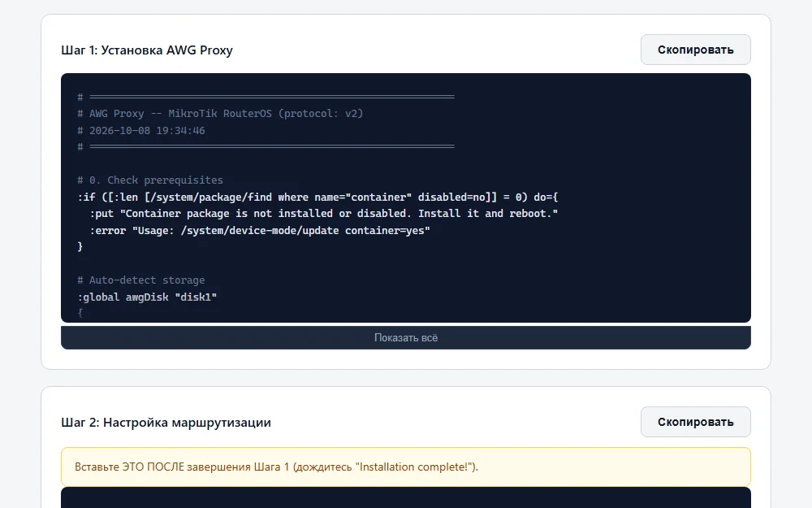Click the yellow notice about pasting after Шаг 1
812x508 pixels.
406,467
